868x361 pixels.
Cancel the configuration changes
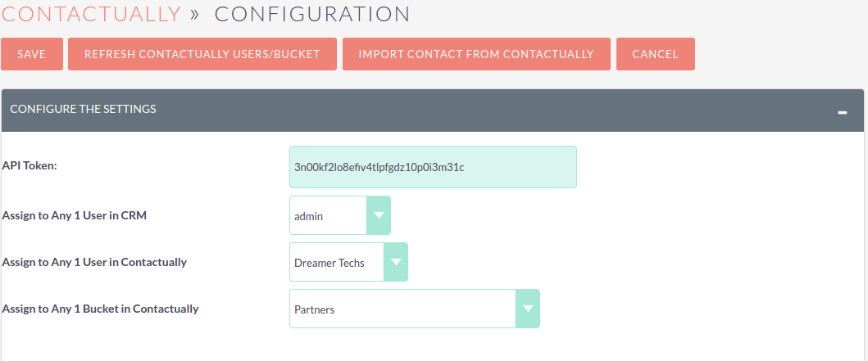(656, 54)
